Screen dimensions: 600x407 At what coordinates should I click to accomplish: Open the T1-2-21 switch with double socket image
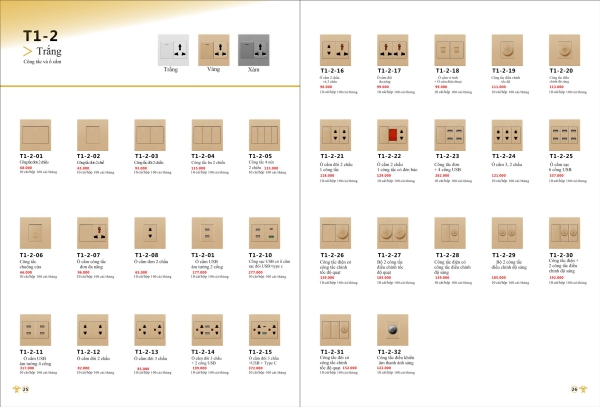point(335,135)
